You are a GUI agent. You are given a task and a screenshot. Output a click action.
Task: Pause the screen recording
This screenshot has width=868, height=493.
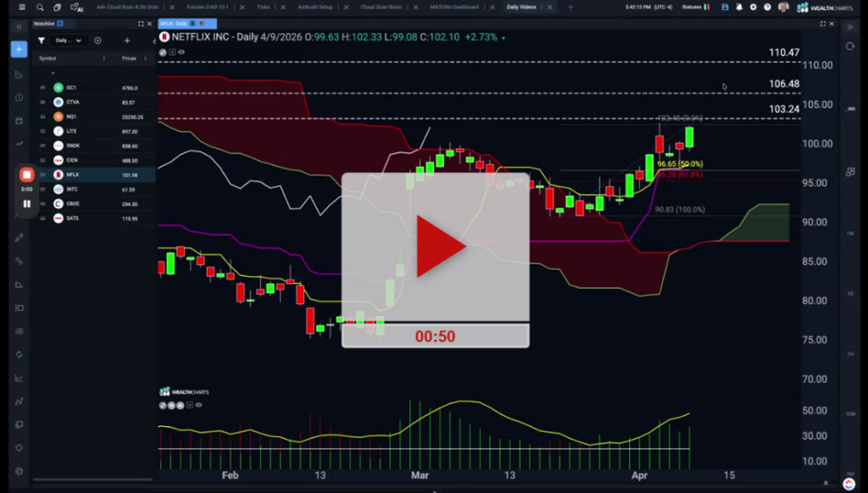pyautogui.click(x=26, y=203)
